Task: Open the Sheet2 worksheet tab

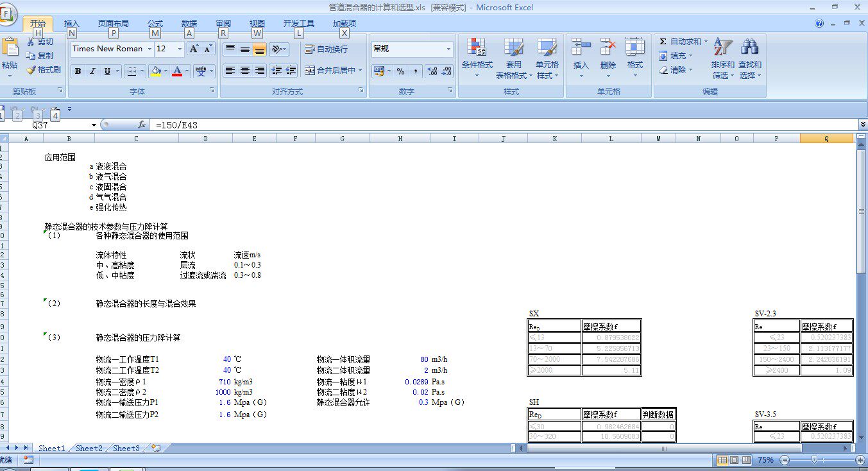Action: 89,448
